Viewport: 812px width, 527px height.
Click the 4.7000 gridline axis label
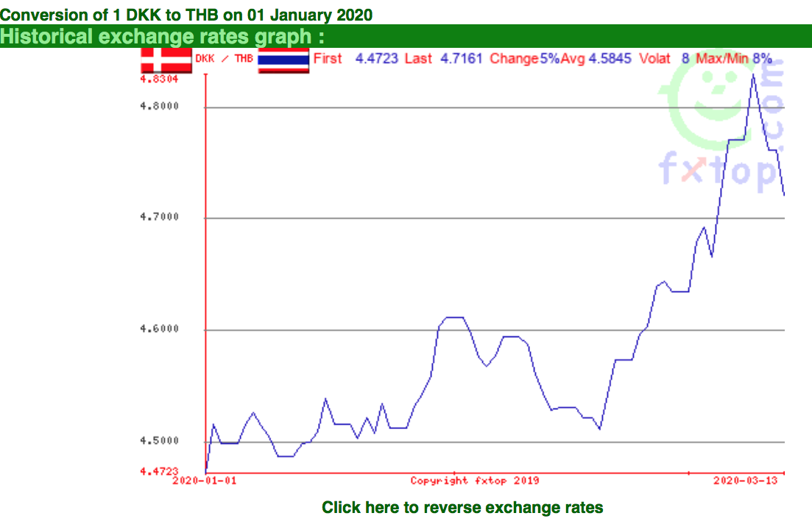click(x=159, y=217)
